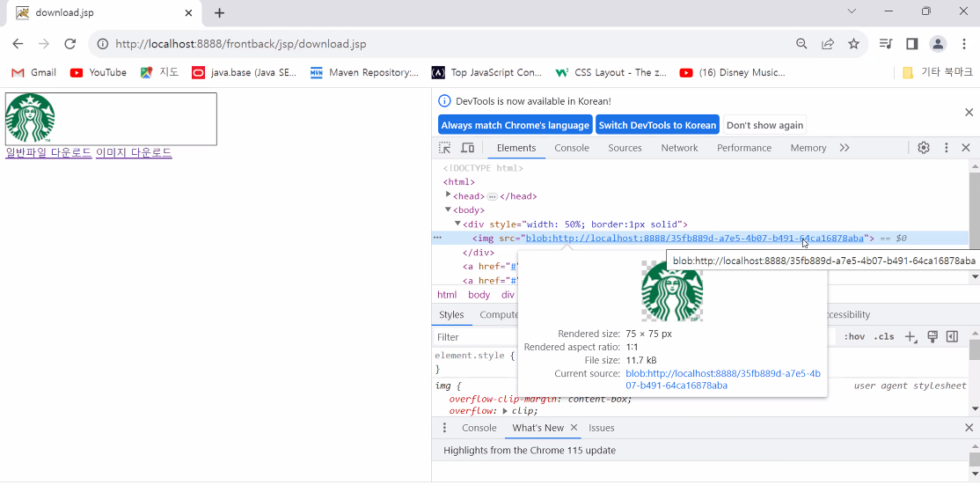Viewport: 980px width, 485px height.
Task: Close the bottom drawer
Action: (969, 428)
